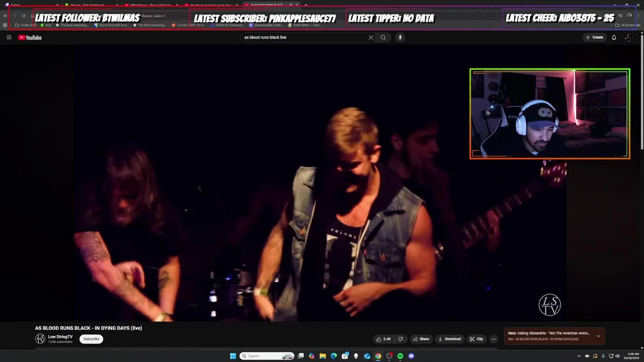Open the Drink When bookmark

[305, 25]
